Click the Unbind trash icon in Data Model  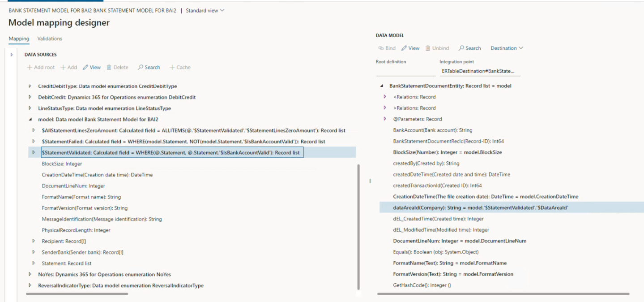point(428,48)
